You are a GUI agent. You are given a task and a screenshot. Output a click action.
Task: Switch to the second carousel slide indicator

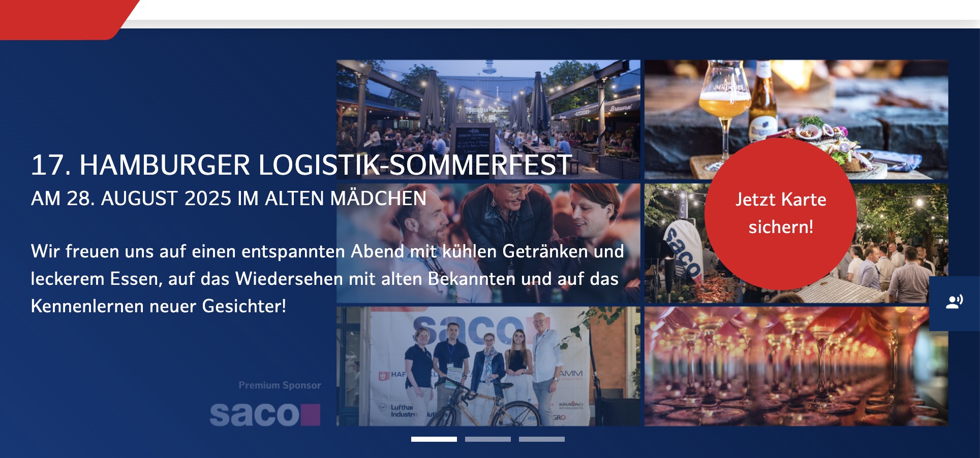488,439
